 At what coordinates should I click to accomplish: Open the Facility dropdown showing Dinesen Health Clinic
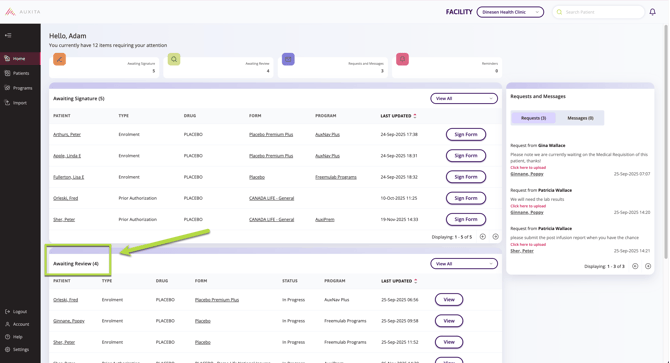pos(510,12)
